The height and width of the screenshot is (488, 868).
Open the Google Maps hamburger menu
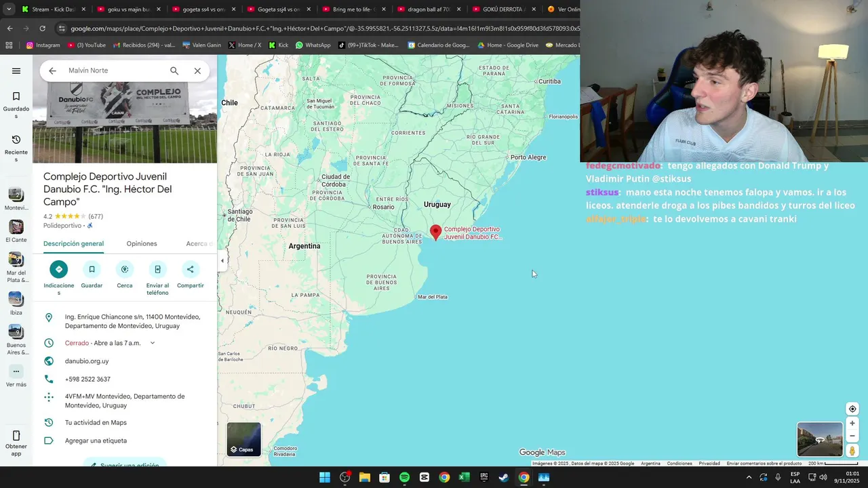[x=16, y=70]
